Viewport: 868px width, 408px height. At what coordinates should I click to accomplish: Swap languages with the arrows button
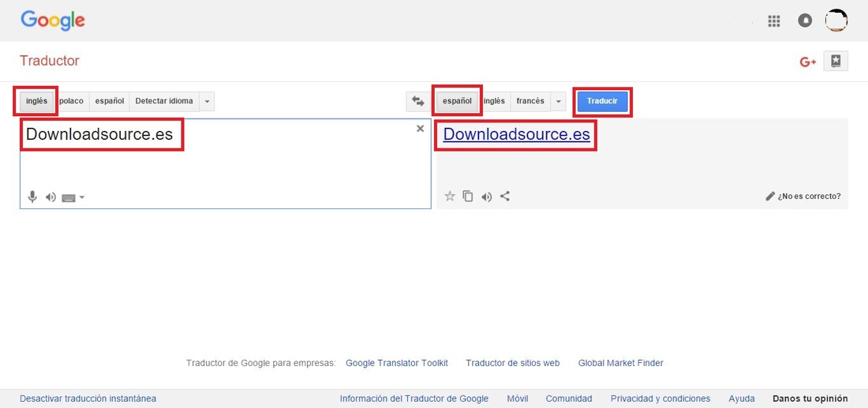click(x=417, y=101)
